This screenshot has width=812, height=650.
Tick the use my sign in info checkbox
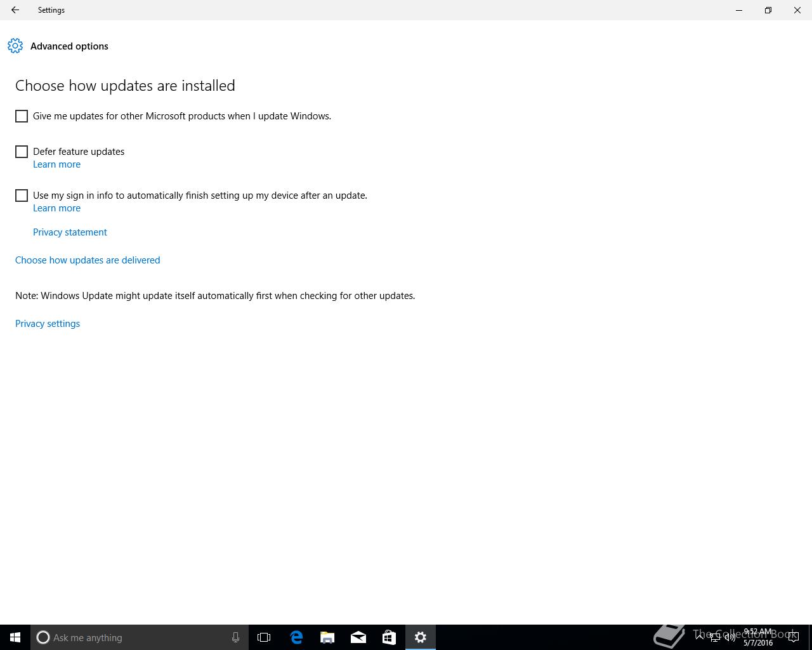(22, 196)
